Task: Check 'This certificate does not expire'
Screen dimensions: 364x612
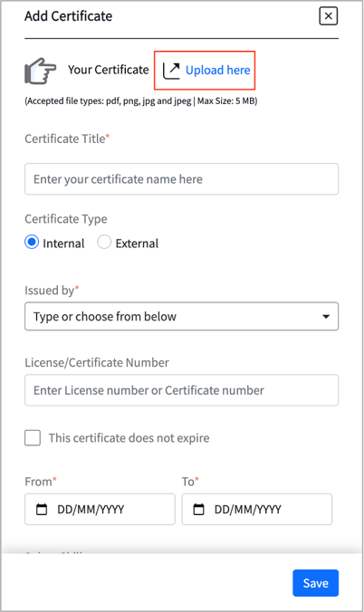Action: pyautogui.click(x=33, y=438)
